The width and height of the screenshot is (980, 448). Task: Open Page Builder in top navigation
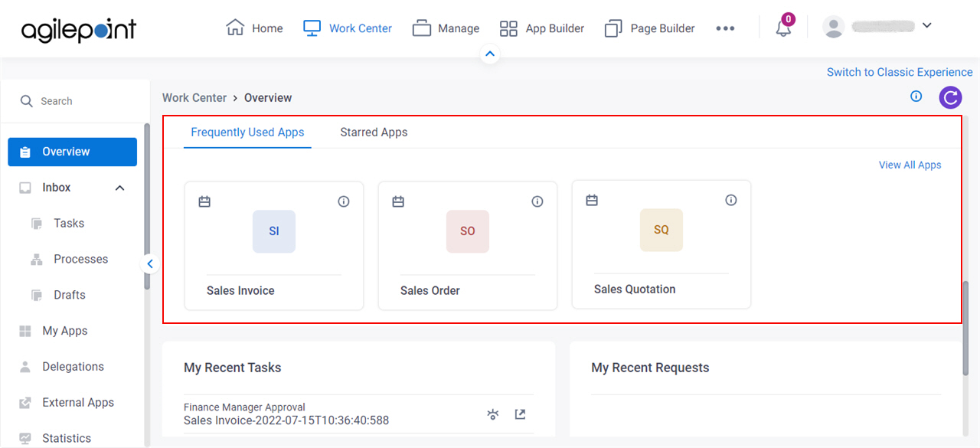coord(650,28)
